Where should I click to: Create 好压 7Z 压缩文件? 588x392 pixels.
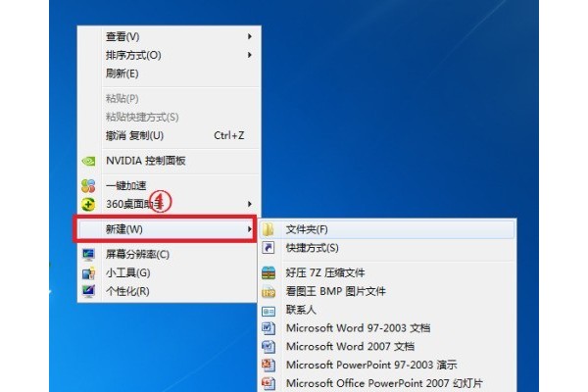click(387, 272)
